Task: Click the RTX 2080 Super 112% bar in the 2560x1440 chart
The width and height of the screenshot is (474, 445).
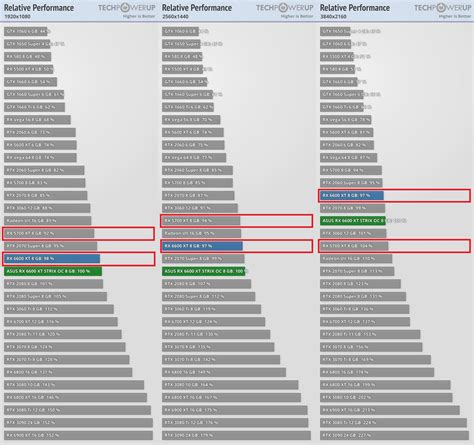Action: [209, 297]
